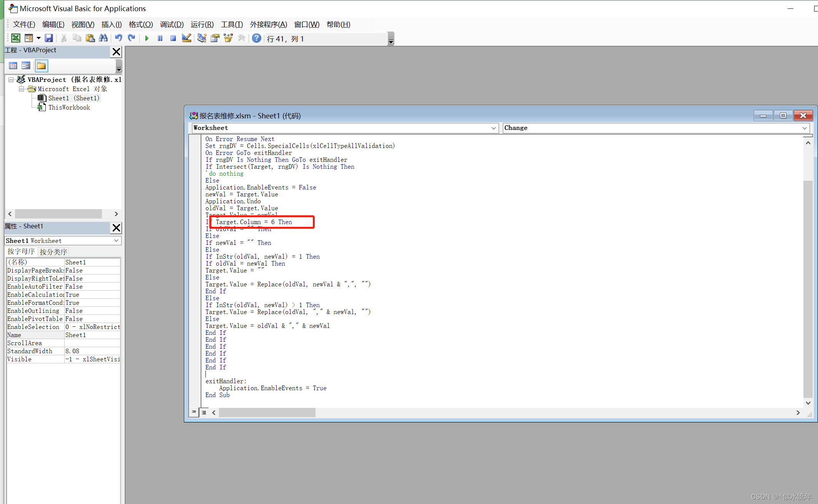
Task: Switch to the 按分类序 tab
Action: [x=53, y=252]
